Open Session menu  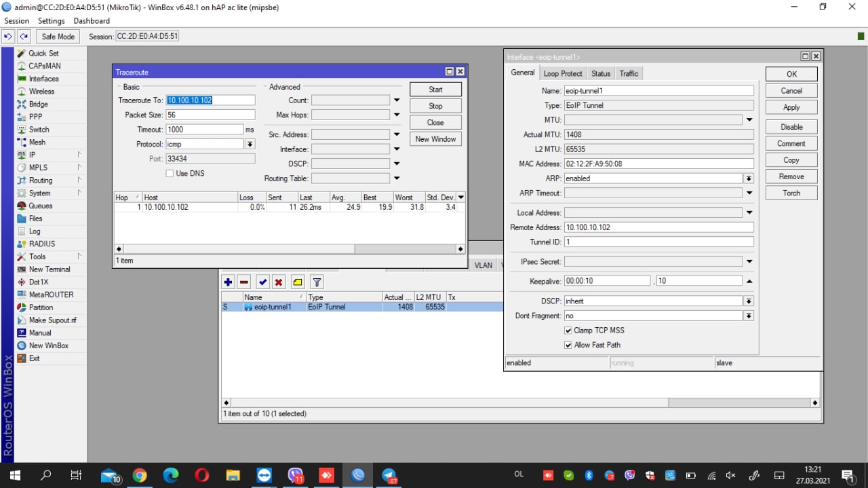[17, 21]
